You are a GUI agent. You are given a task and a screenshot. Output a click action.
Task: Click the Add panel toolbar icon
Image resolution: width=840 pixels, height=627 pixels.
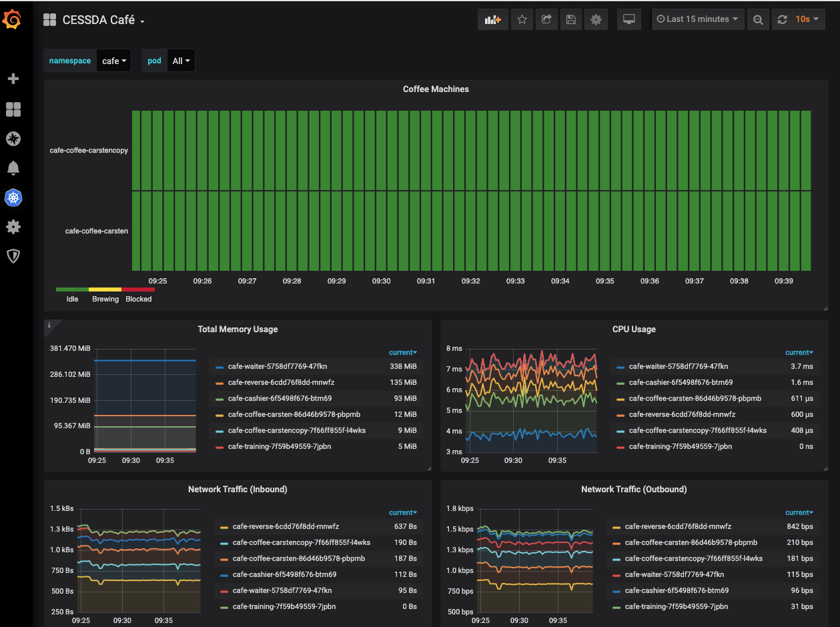pos(493,19)
